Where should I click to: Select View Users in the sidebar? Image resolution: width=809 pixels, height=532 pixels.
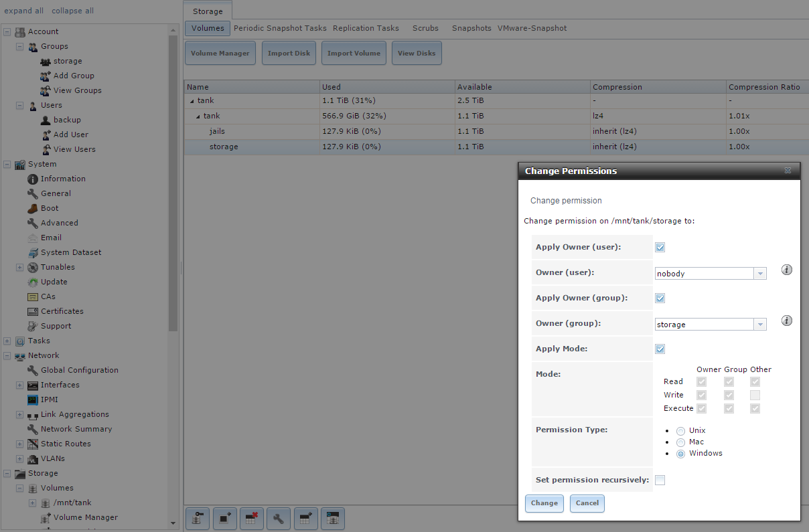point(74,149)
